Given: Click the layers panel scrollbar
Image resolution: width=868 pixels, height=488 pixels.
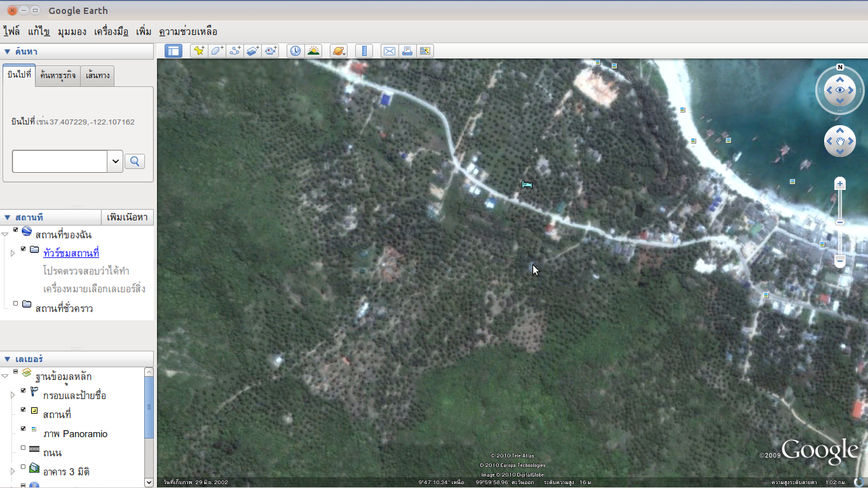Looking at the screenshot, I should 149,407.
